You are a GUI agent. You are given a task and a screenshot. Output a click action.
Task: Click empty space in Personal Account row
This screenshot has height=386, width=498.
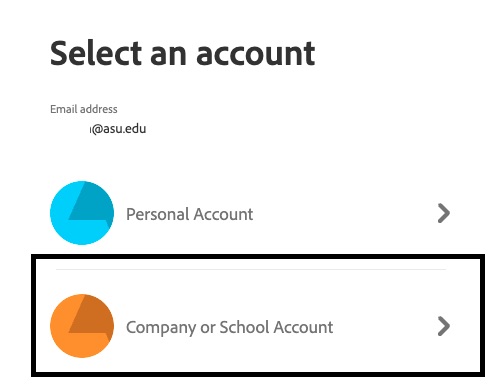(343, 213)
